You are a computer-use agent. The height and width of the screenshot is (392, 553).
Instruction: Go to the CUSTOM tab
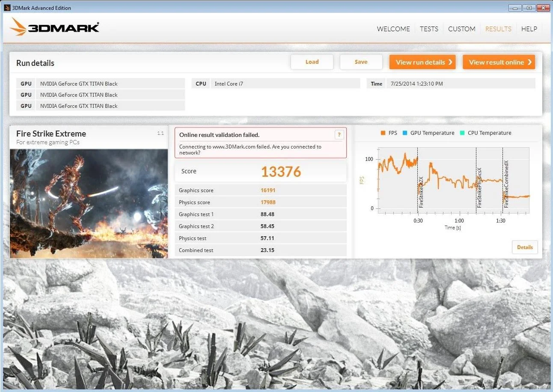tap(462, 29)
